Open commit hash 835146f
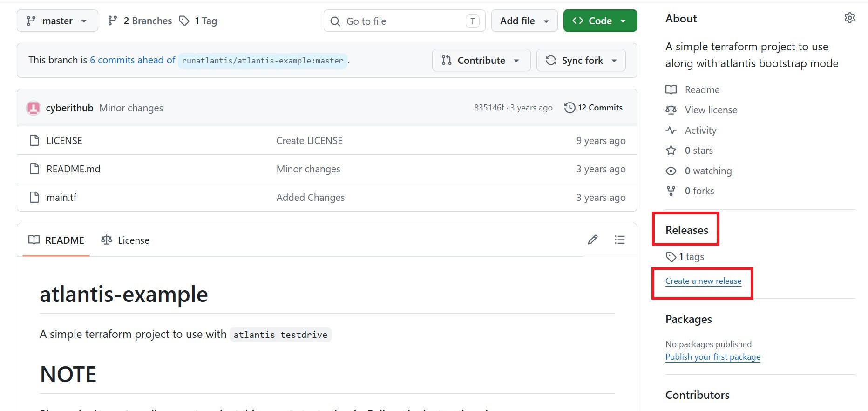868x411 pixels. tap(489, 108)
